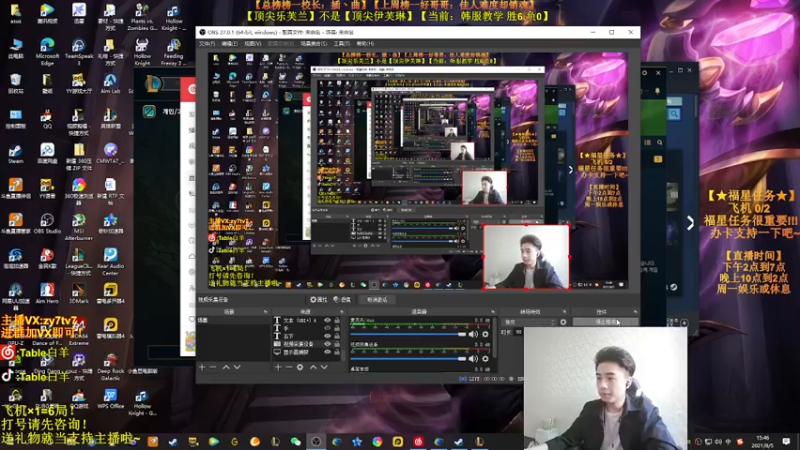800x450 pixels.
Task: Open 帮助(H) menu in OBS
Action: click(365, 44)
